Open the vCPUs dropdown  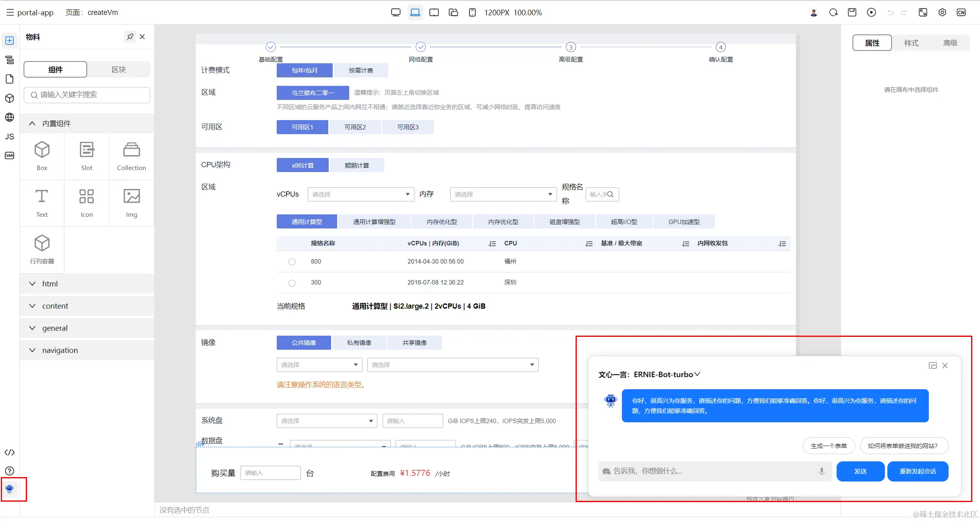[x=361, y=194]
